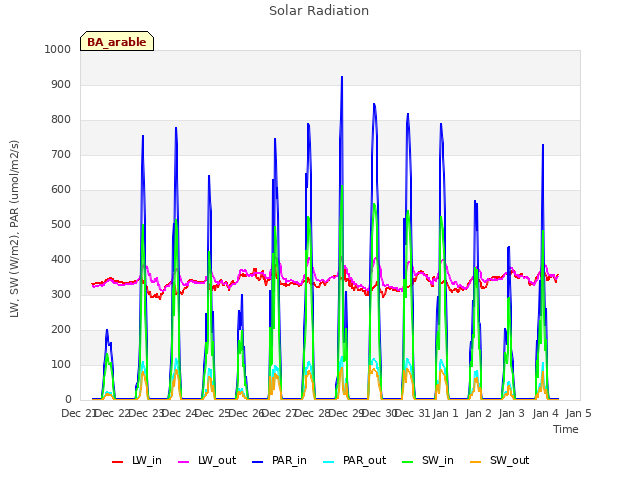This screenshot has width=640, height=480.
Task: Click the red LW_in legend swatch
Action: 118,462
